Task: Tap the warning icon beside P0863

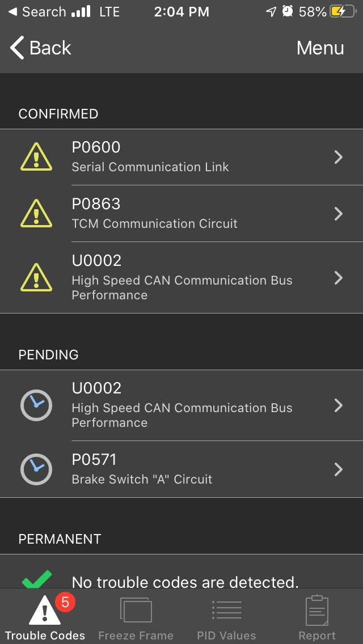Action: click(x=36, y=214)
